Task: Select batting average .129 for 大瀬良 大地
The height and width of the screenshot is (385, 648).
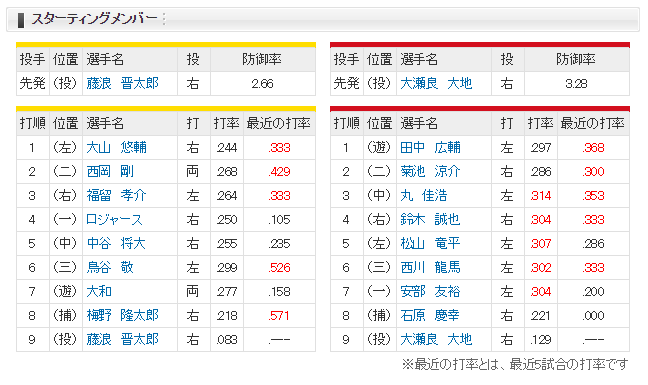Action: 541,340
